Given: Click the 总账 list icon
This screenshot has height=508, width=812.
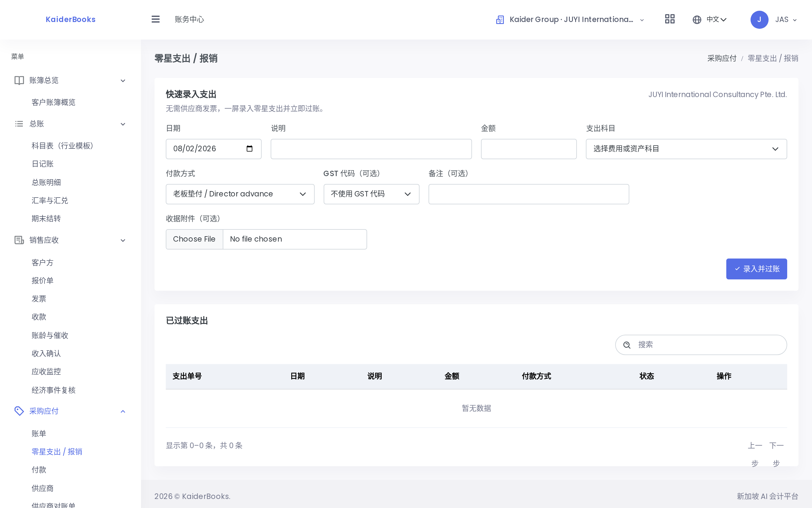Looking at the screenshot, I should click(19, 124).
